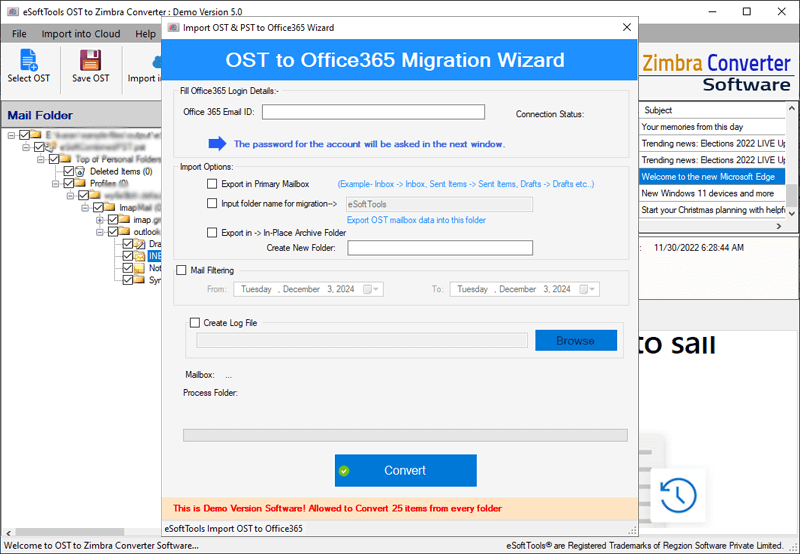
Task: Click the Profiles folder icon in tree
Action: [x=80, y=183]
